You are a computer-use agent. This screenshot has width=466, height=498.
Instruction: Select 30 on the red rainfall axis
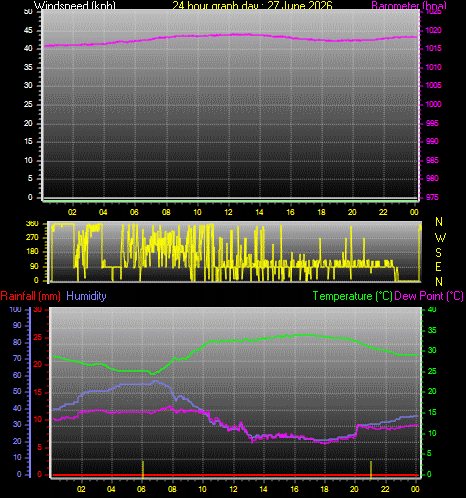38,310
